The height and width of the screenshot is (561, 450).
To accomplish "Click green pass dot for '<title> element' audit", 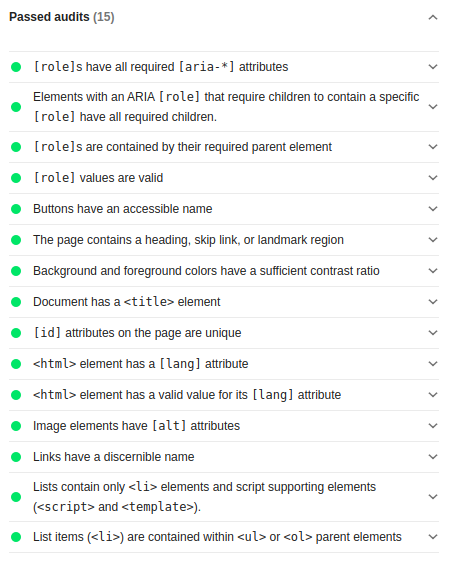I will click(x=16, y=302).
